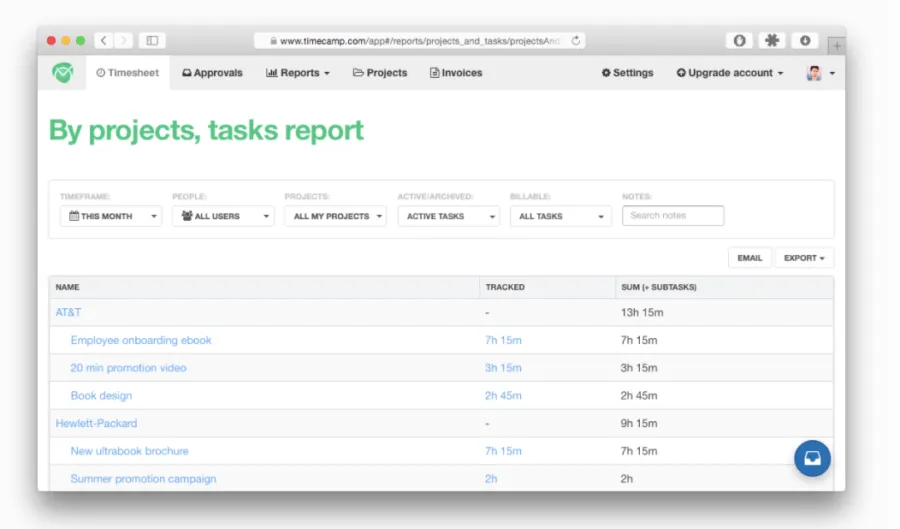Click the puzzle-piece extension icon in toolbar

[x=772, y=41]
